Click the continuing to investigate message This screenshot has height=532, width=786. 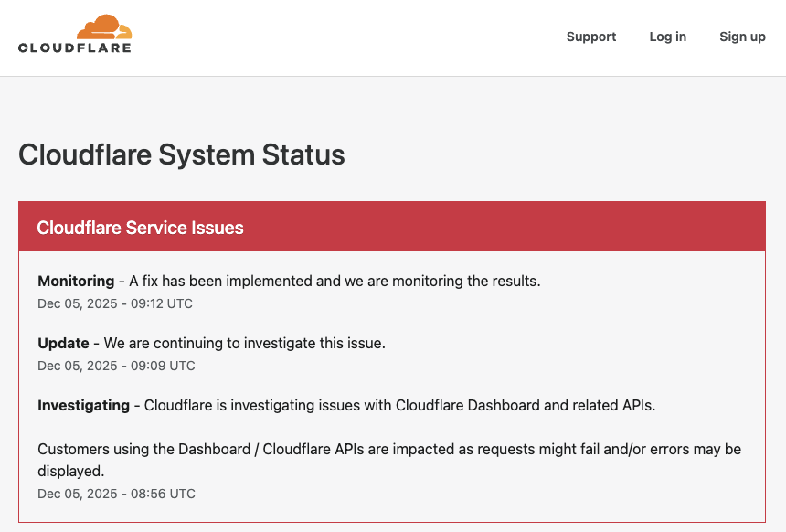242,343
